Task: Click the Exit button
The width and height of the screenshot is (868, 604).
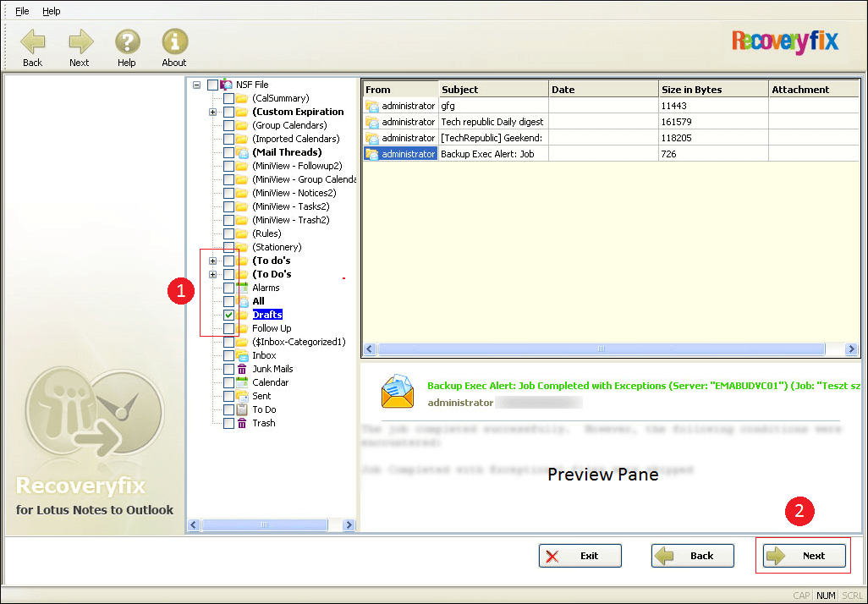Action: 580,556
